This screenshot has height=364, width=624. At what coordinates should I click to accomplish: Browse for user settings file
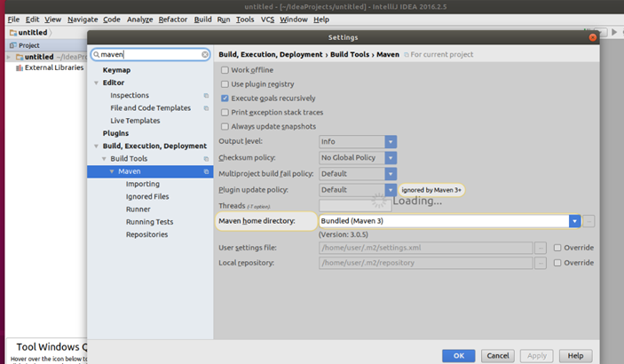(x=541, y=248)
